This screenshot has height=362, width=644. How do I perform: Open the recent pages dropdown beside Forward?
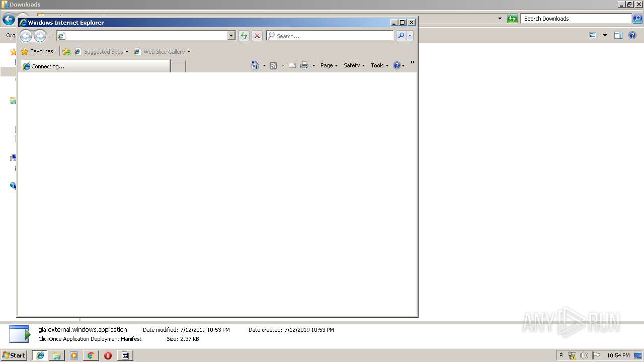point(51,36)
